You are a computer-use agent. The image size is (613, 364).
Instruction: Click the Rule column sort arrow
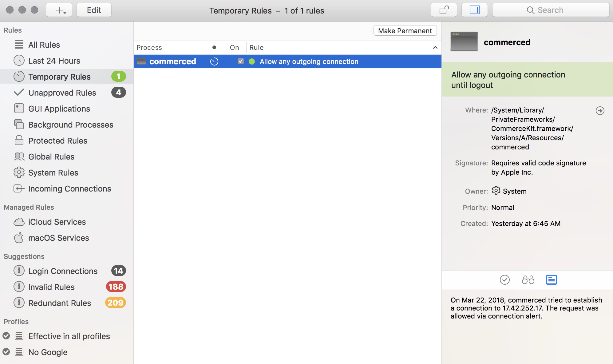[x=435, y=47]
